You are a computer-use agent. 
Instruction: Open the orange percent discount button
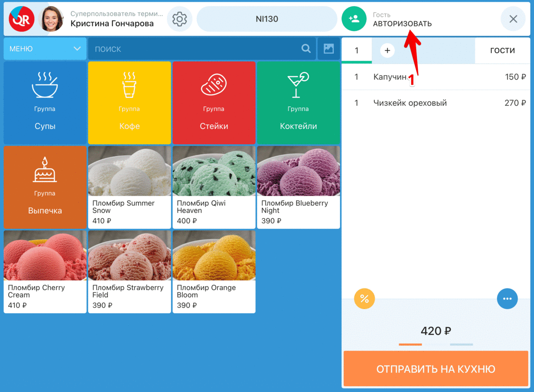tap(364, 299)
